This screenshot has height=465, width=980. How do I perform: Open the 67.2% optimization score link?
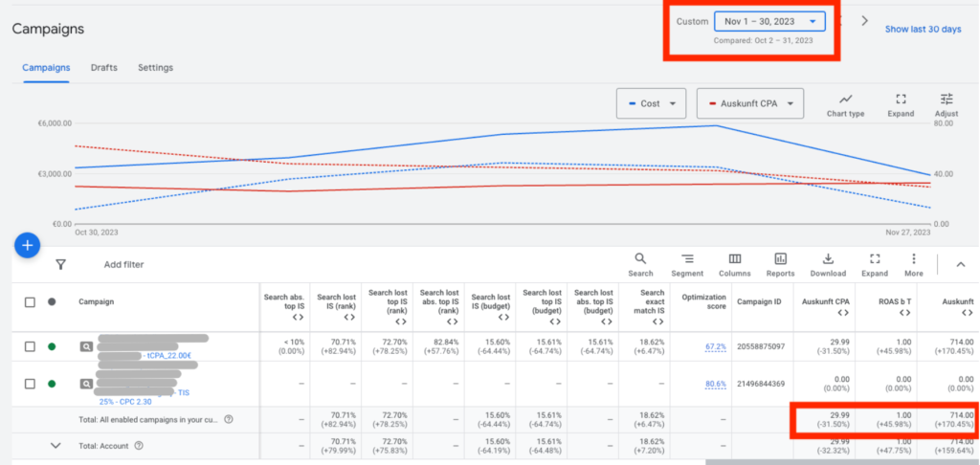click(715, 346)
